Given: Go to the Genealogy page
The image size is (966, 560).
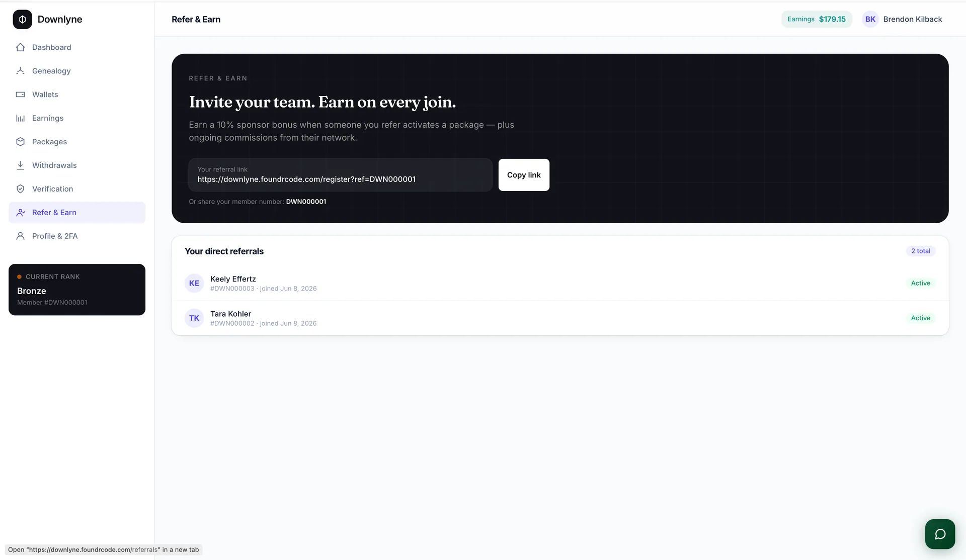Looking at the screenshot, I should 77,71.
